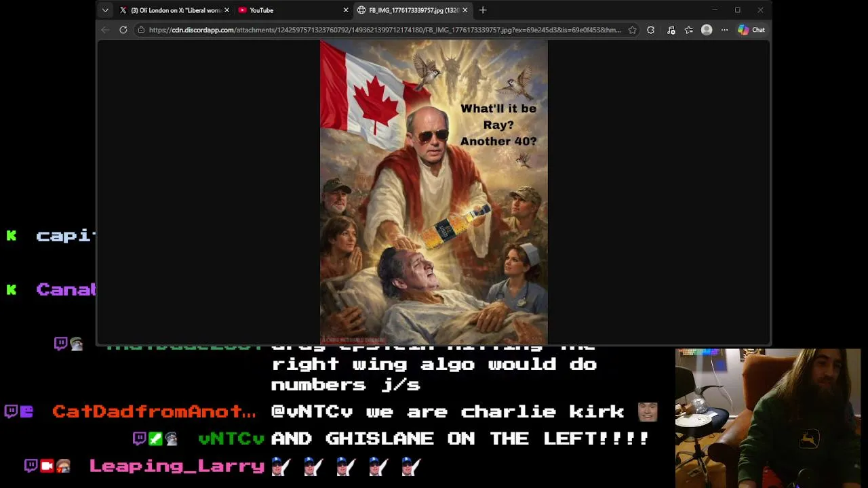The height and width of the screenshot is (488, 868).
Task: Open the favorites list icon
Action: 689,30
